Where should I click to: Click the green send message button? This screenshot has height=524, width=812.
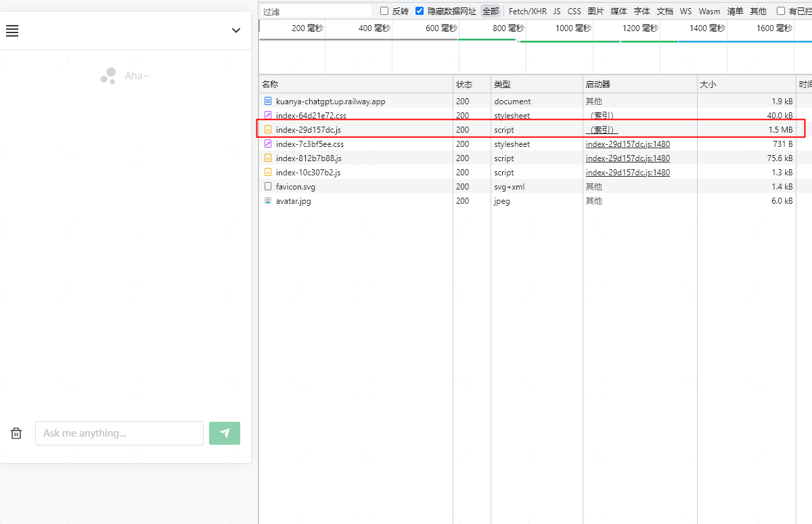tap(225, 433)
